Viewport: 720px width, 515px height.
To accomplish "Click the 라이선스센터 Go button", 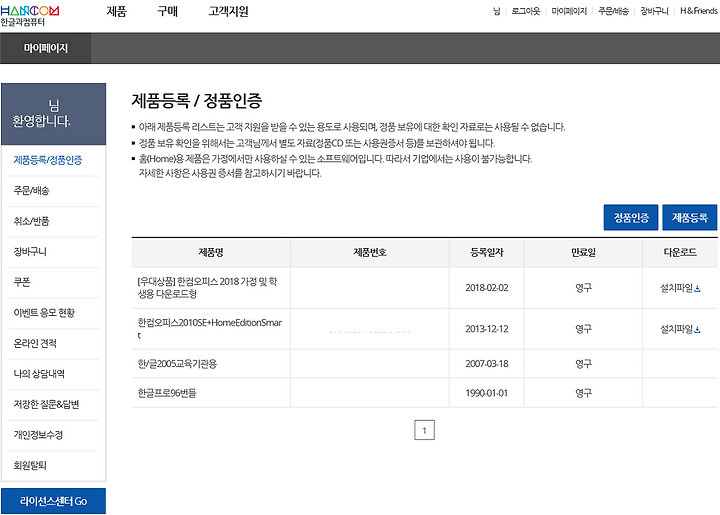I will pos(53,501).
